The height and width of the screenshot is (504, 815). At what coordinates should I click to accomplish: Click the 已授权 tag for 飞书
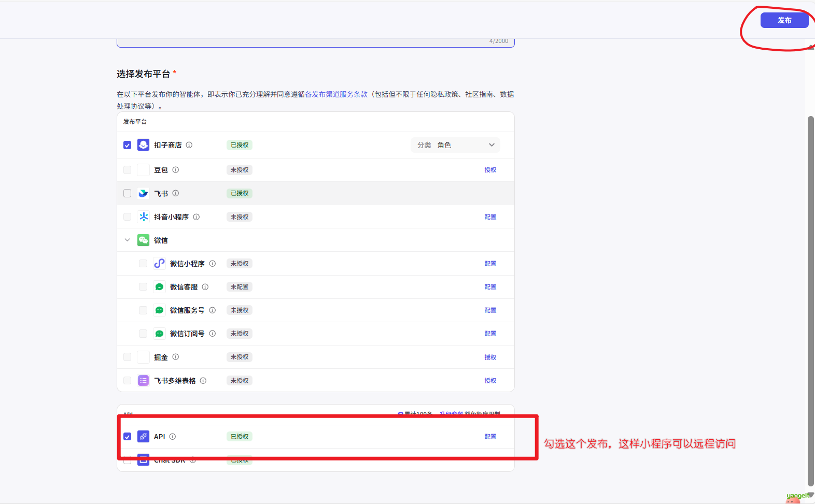click(x=240, y=193)
